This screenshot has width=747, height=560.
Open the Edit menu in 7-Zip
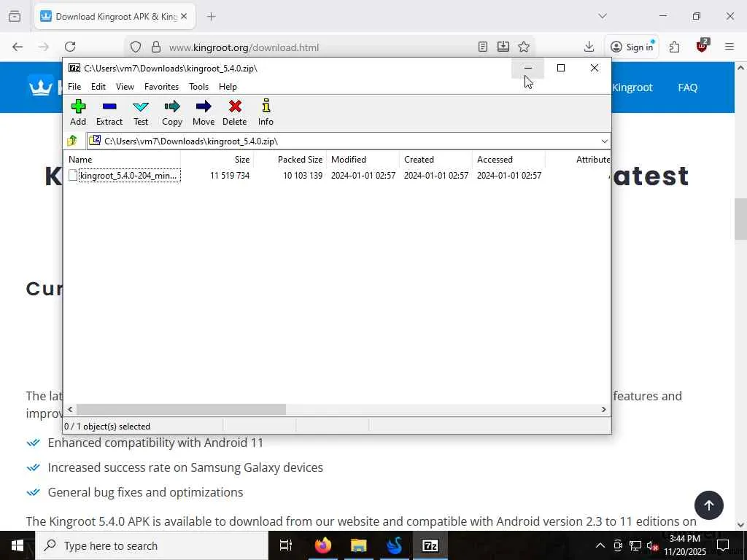[x=98, y=87]
